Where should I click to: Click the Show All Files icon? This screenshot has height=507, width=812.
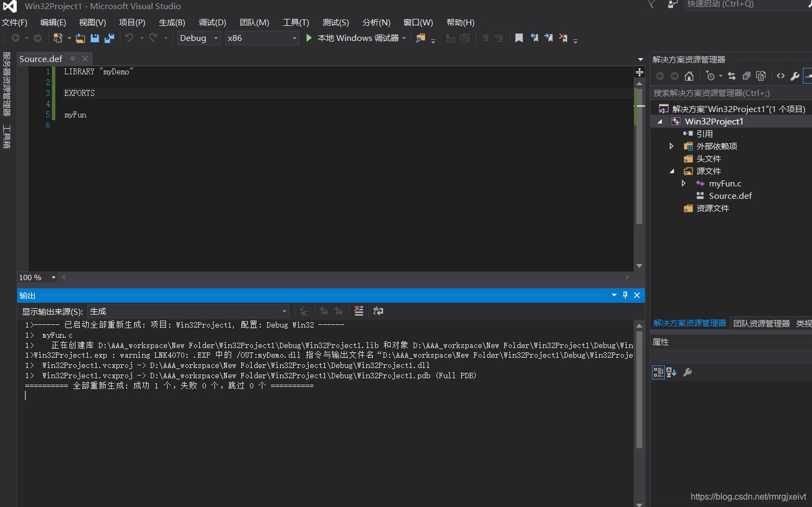(761, 76)
